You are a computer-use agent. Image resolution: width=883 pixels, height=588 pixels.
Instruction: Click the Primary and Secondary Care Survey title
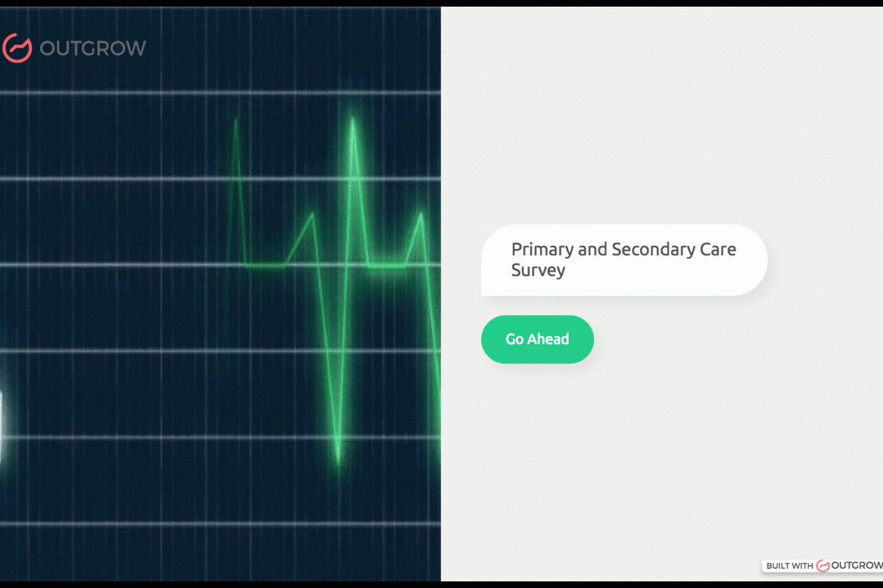click(x=623, y=260)
